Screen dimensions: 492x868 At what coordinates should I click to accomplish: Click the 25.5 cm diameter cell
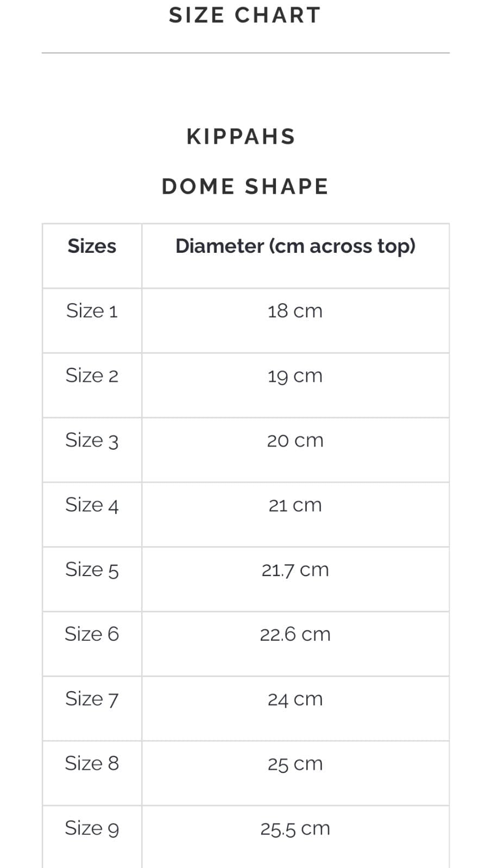295,828
